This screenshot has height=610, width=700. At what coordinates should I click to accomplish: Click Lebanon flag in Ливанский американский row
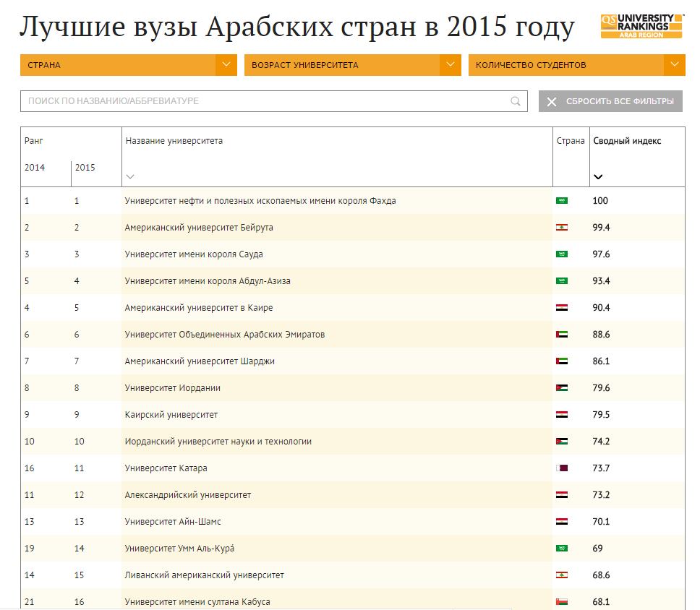562,575
